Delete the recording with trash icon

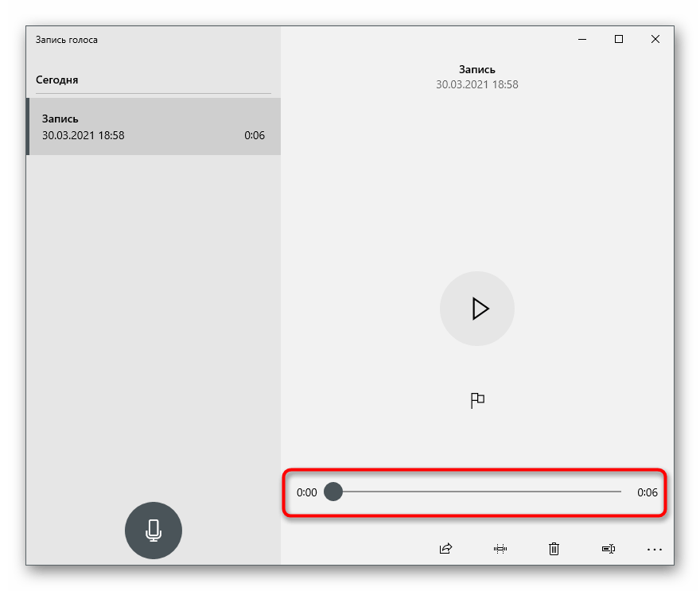pyautogui.click(x=554, y=548)
